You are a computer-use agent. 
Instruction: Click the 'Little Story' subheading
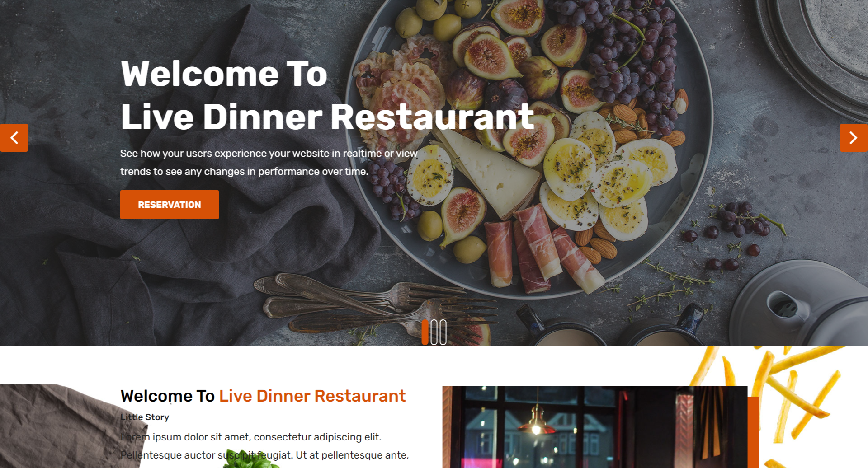145,417
